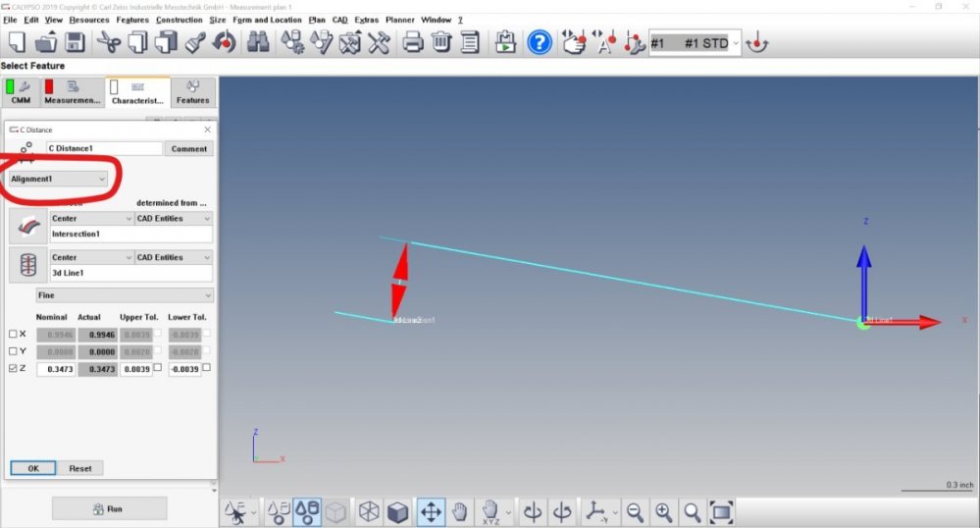
Task: Click the features with gear settings icon
Action: [292, 42]
